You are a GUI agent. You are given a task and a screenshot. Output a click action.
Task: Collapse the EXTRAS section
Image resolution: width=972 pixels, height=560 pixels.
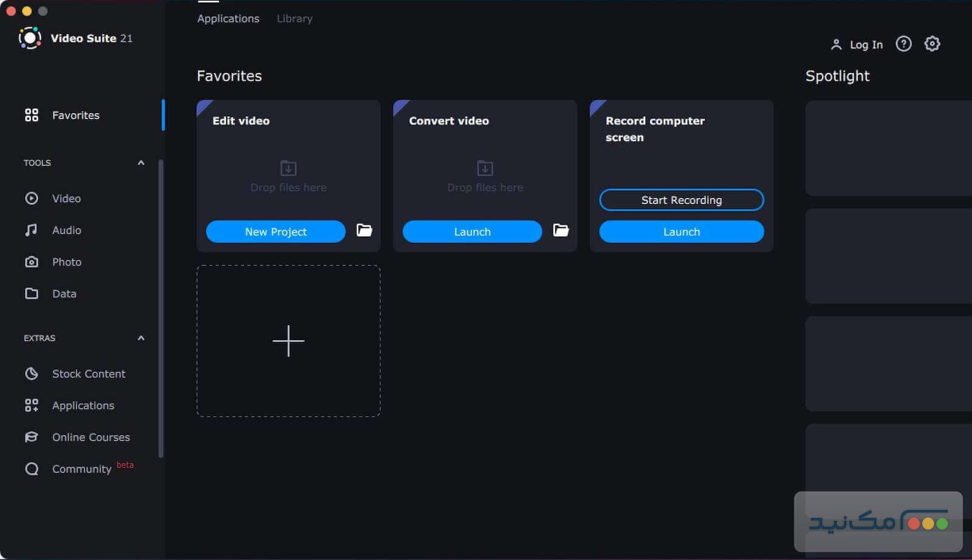[x=140, y=338]
